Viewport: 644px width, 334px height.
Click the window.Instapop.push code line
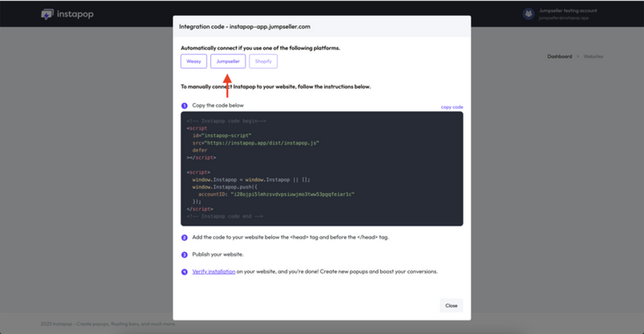coord(225,187)
